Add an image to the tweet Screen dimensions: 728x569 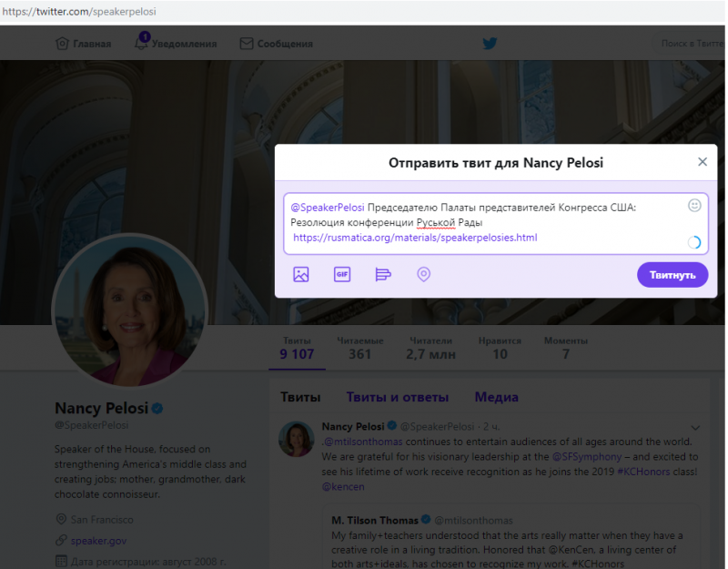pos(301,275)
